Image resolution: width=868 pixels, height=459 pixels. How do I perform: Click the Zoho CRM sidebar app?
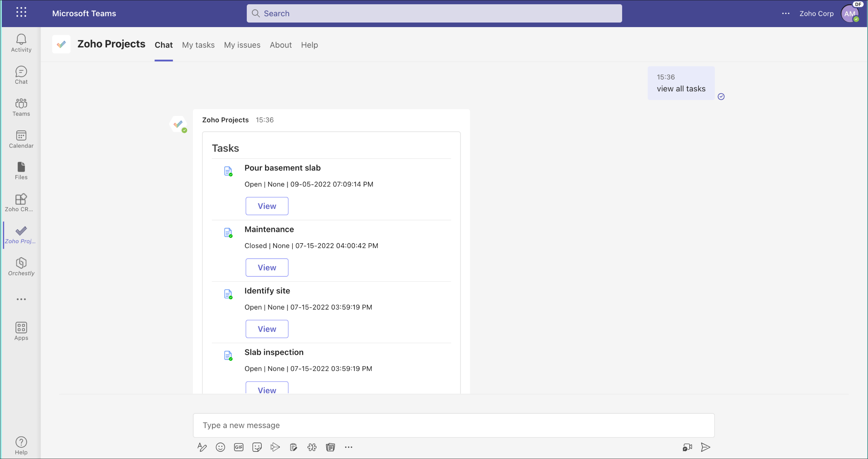[x=21, y=203]
